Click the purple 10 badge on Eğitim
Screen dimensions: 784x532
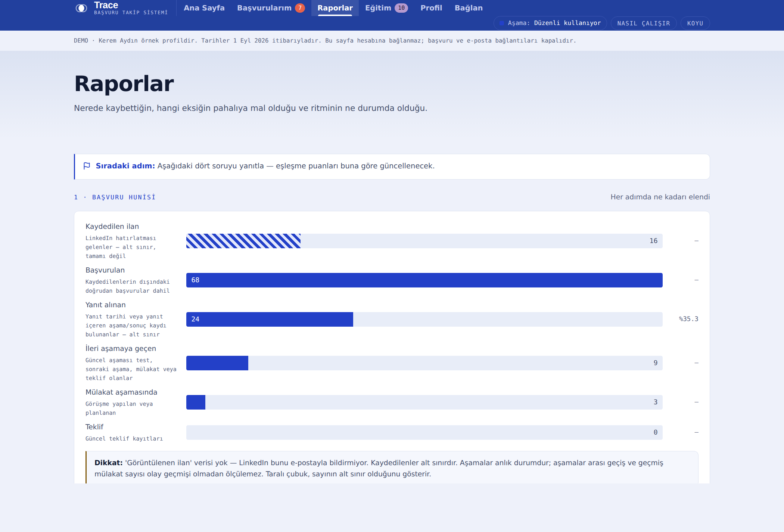[x=401, y=8]
